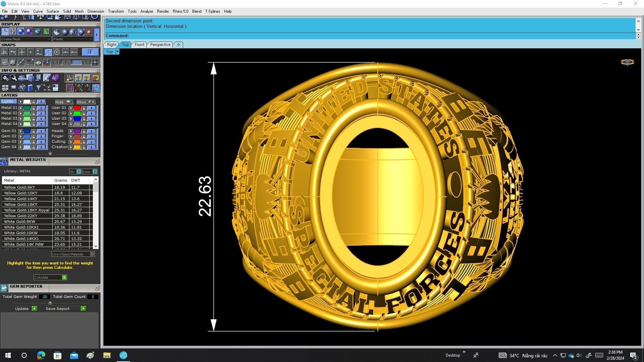
Task: Open the wrench options icon
Action: 13,78
